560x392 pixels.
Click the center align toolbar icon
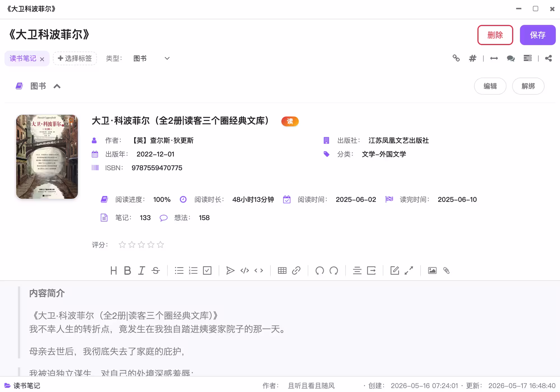357,270
